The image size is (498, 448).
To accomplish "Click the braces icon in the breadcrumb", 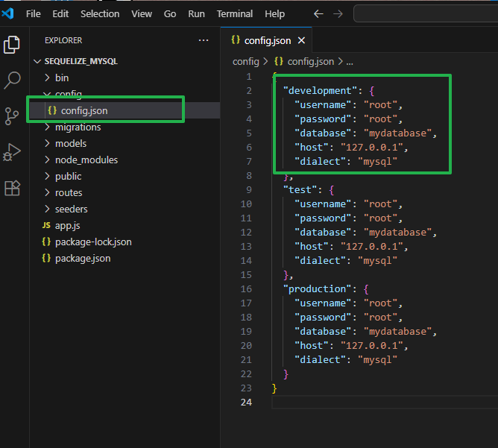I will click(x=279, y=61).
